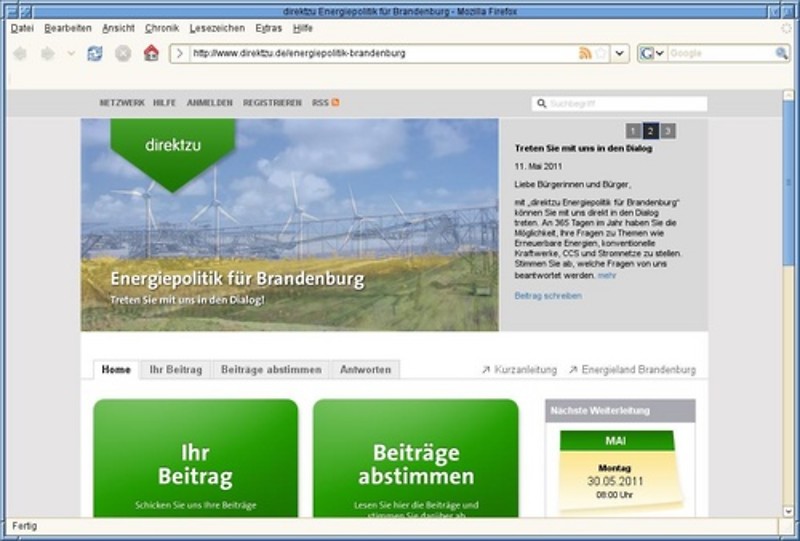The width and height of the screenshot is (800, 541).
Task: Click the ANMELDEN login link
Action: (210, 103)
